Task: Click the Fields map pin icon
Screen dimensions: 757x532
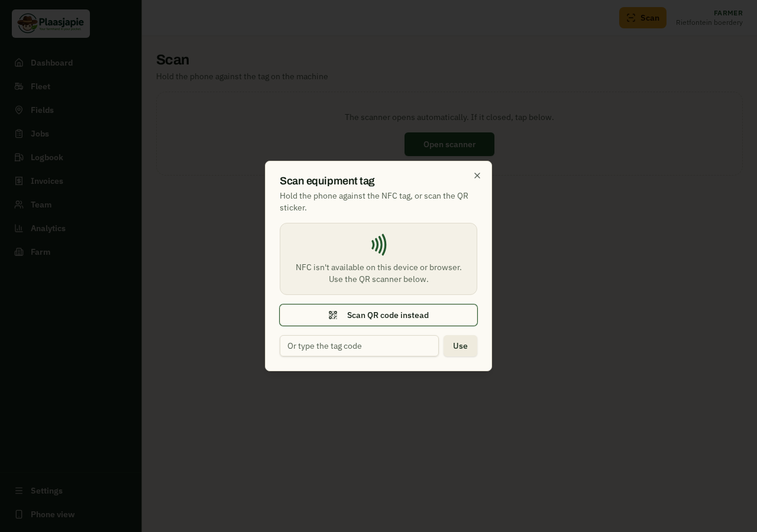Action: [x=19, y=110]
